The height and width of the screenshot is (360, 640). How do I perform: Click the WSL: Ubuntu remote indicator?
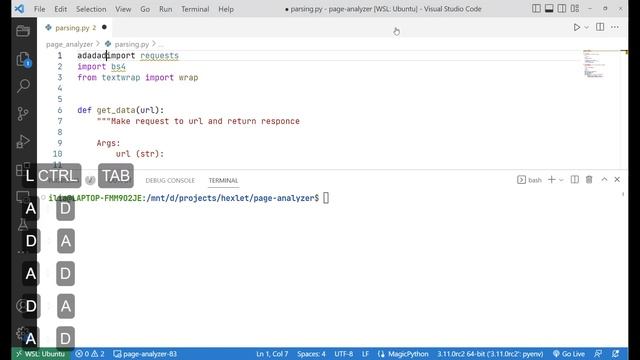40,354
